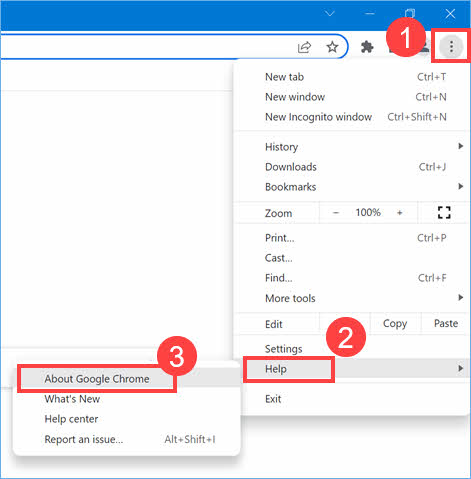471x479 pixels.
Task: Click the Extensions puzzle piece icon
Action: pos(367,47)
